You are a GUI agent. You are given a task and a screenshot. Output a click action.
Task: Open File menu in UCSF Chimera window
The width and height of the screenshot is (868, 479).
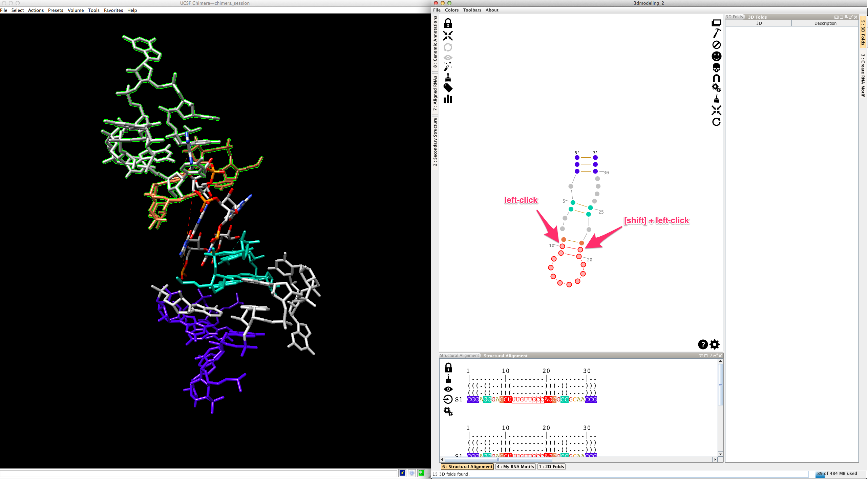point(4,10)
